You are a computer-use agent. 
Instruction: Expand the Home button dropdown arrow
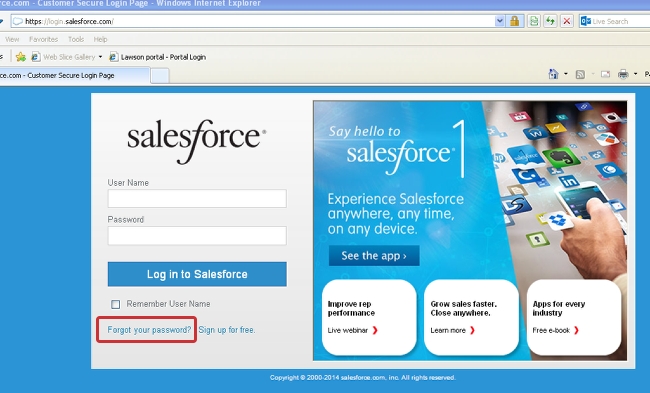pyautogui.click(x=566, y=74)
